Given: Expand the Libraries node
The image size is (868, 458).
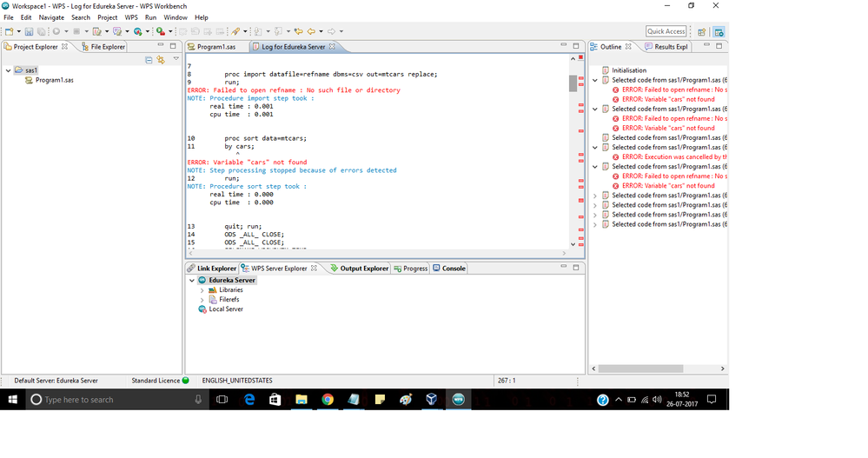Looking at the screenshot, I should [202, 290].
